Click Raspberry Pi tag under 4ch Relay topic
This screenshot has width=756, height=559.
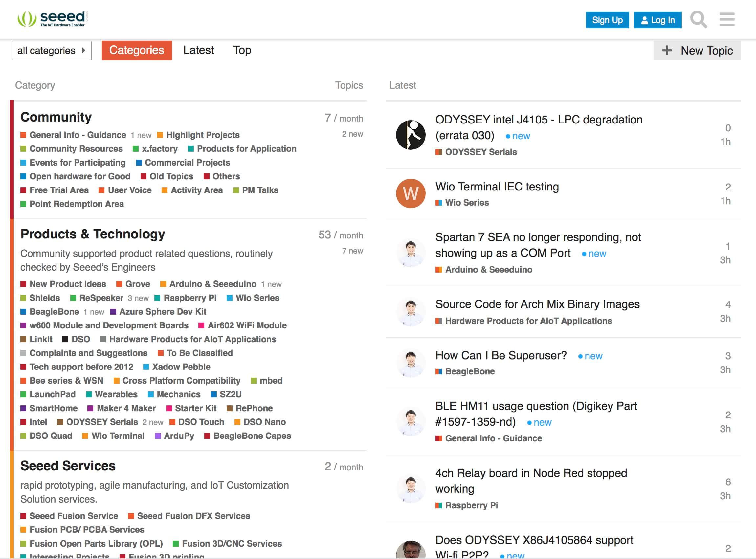[467, 505]
